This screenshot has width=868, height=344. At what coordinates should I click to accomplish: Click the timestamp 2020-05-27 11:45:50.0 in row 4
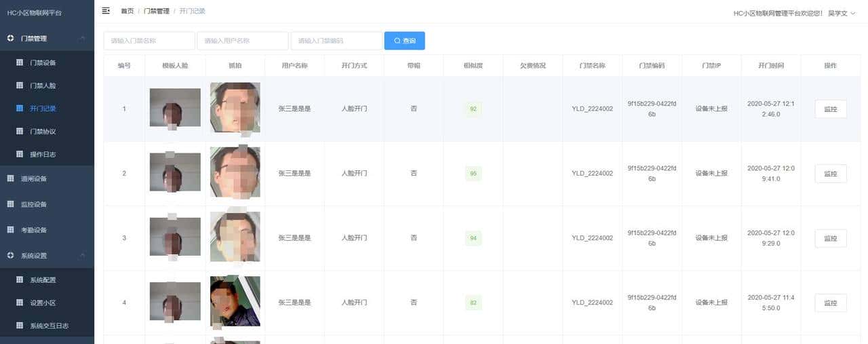click(x=771, y=303)
